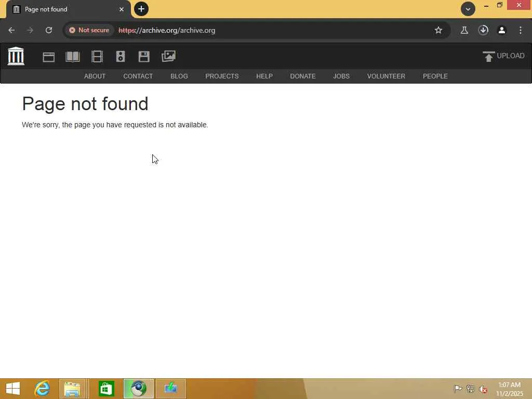Open the browser downloads icon
The width and height of the screenshot is (532, 399).
(x=483, y=30)
